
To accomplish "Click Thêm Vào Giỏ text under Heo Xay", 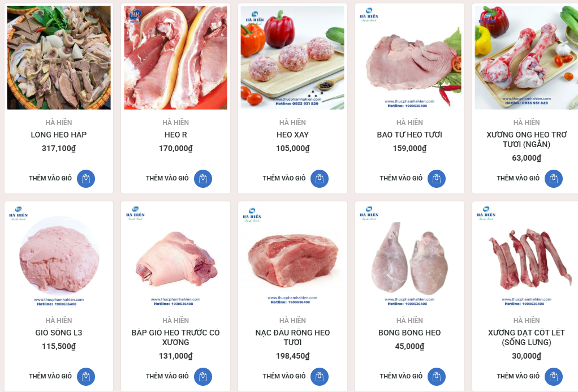I will click(x=284, y=178).
